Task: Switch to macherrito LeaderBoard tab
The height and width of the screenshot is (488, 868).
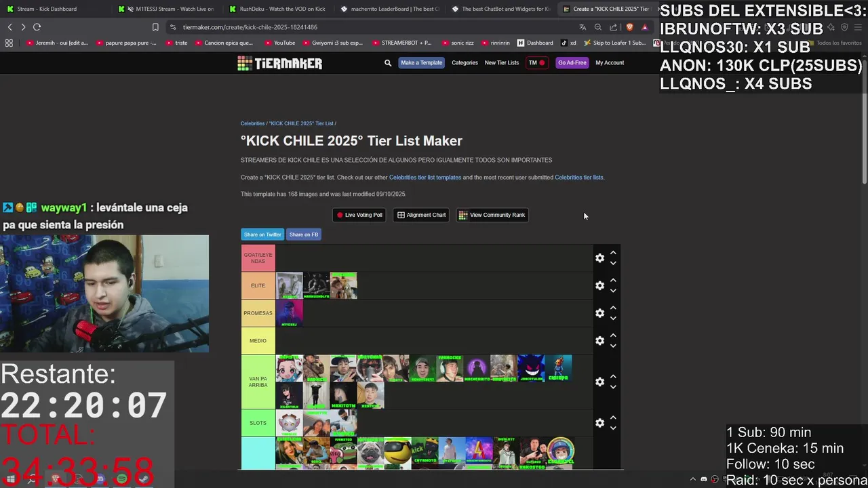Action: [389, 9]
